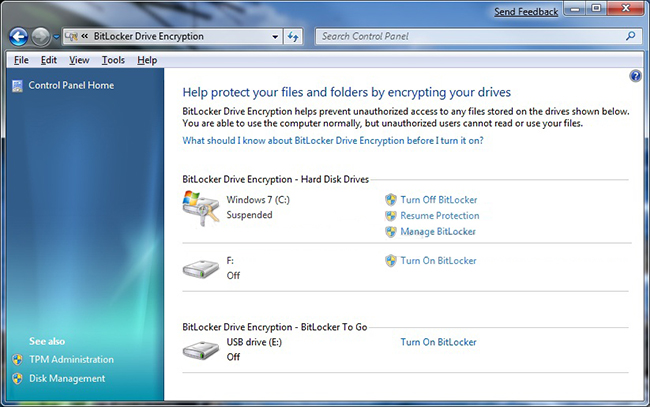The width and height of the screenshot is (650, 407).
Task: Open the Edit menu
Action: coord(49,60)
